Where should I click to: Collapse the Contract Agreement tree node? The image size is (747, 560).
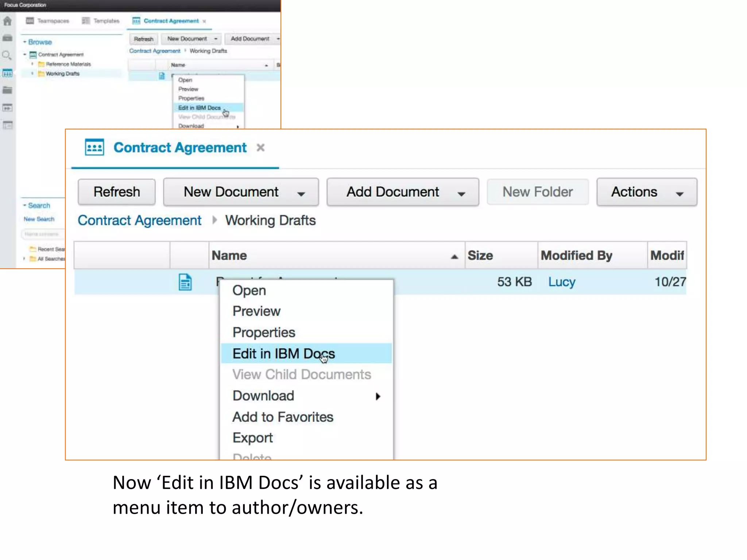25,55
